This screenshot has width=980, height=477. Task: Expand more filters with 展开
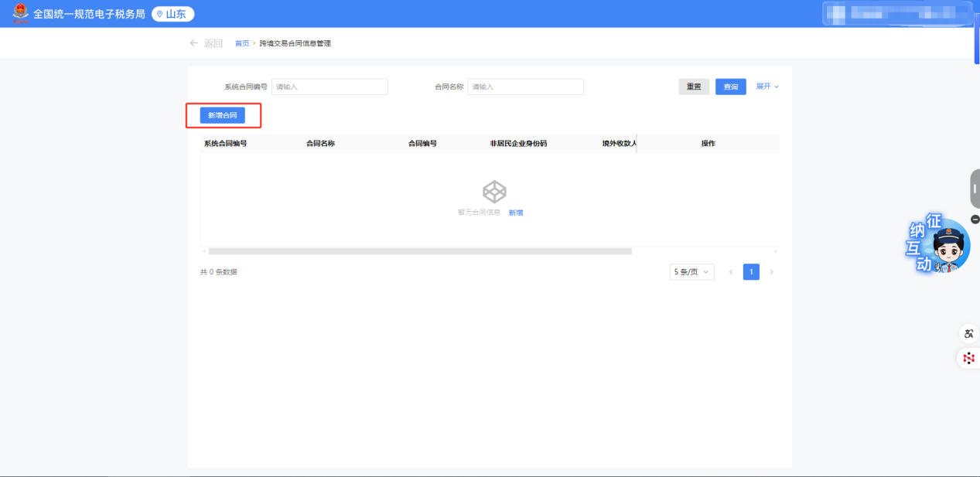[767, 87]
